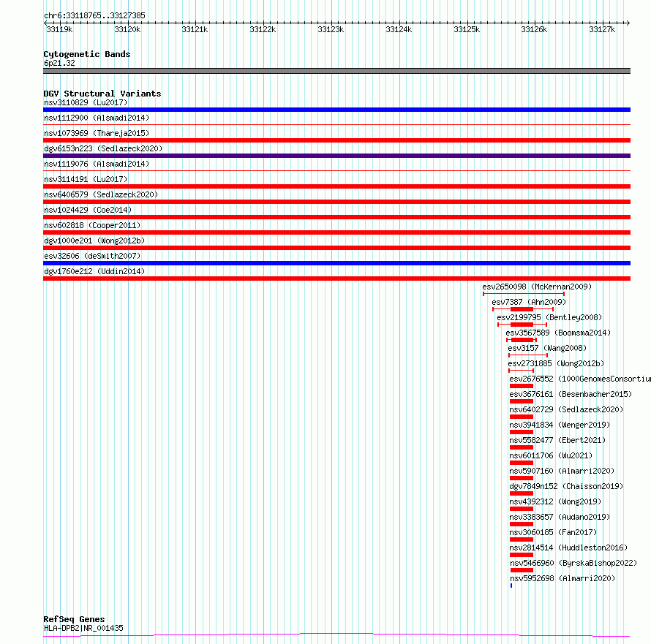
Task: Open the nsv1119076 (Alsmadi2014) variant label
Action: [97, 164]
